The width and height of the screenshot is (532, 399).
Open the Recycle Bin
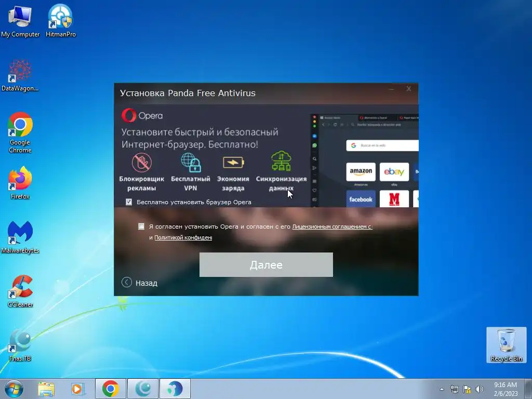click(x=506, y=345)
